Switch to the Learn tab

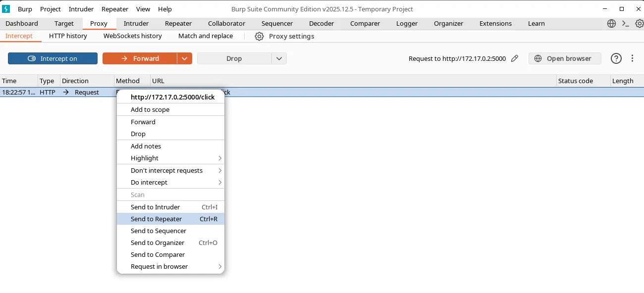(537, 23)
